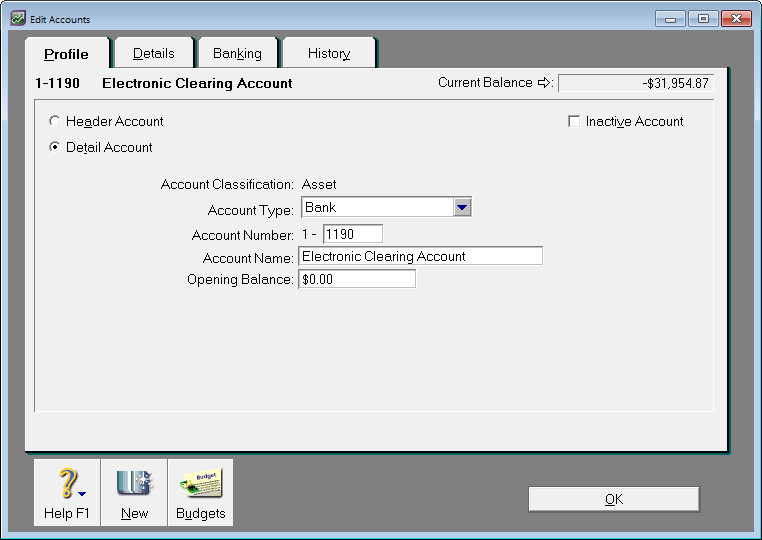Select the Profile tab
Image resolution: width=762 pixels, height=540 pixels.
(66, 54)
